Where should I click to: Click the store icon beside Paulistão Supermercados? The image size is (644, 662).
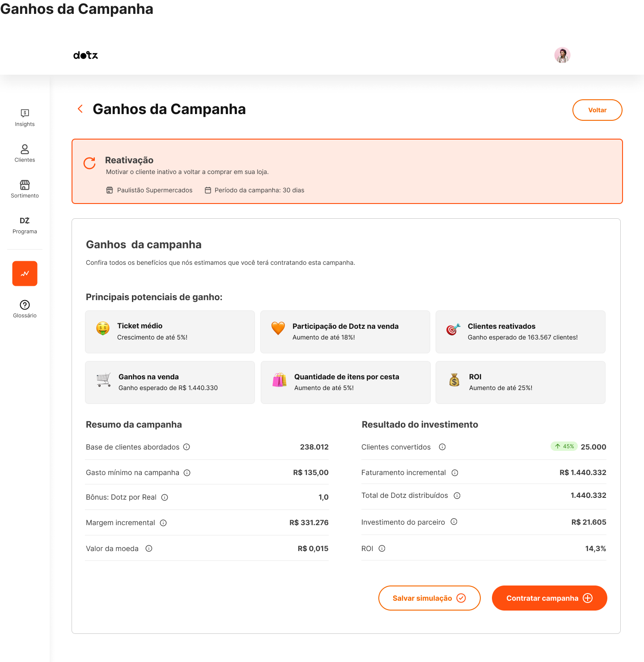[110, 190]
